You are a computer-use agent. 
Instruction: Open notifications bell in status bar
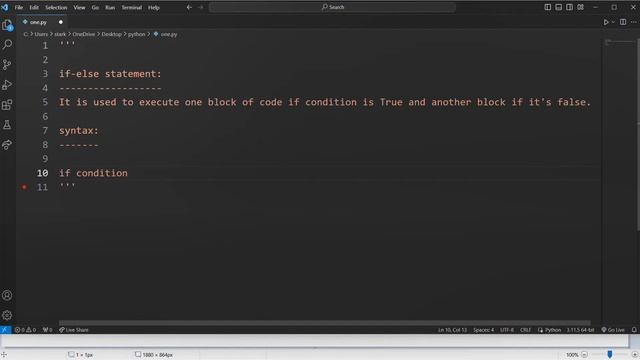pyautogui.click(x=634, y=330)
